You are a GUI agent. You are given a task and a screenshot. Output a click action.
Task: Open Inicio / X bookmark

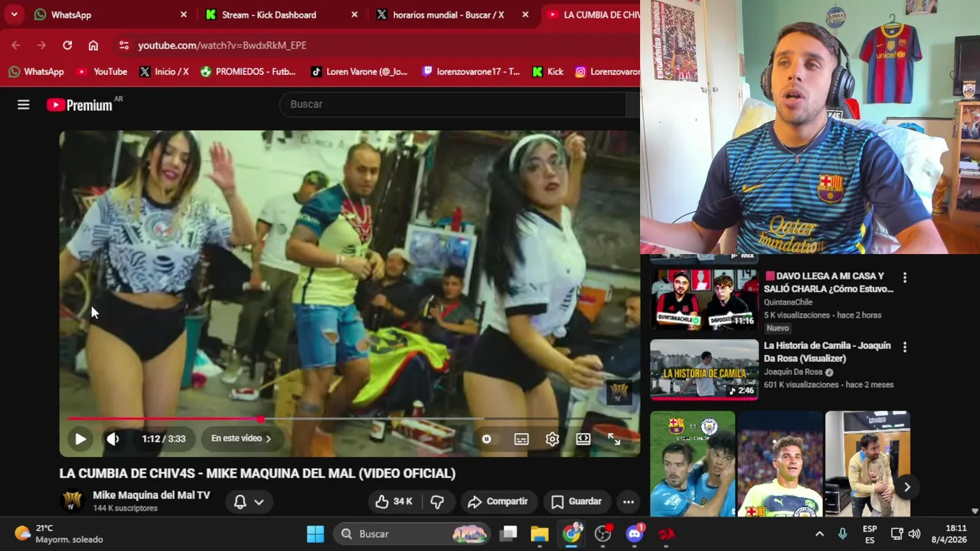click(x=164, y=71)
